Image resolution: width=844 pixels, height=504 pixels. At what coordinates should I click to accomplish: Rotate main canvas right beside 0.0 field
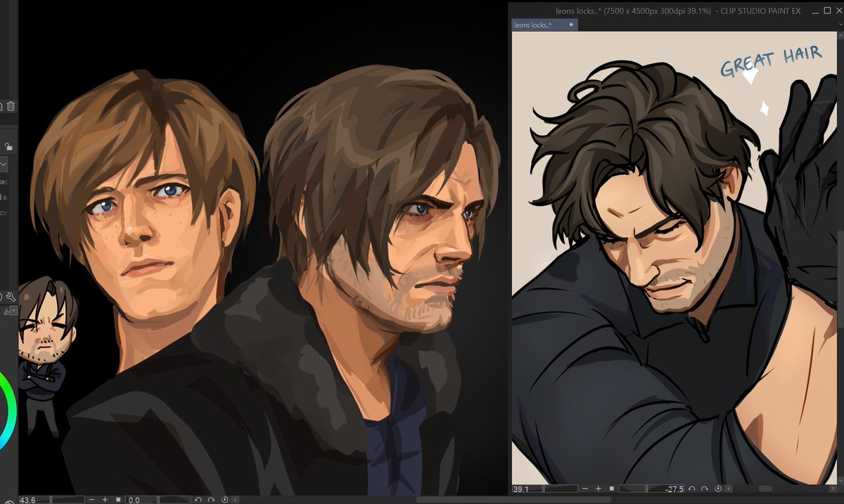[x=211, y=500]
